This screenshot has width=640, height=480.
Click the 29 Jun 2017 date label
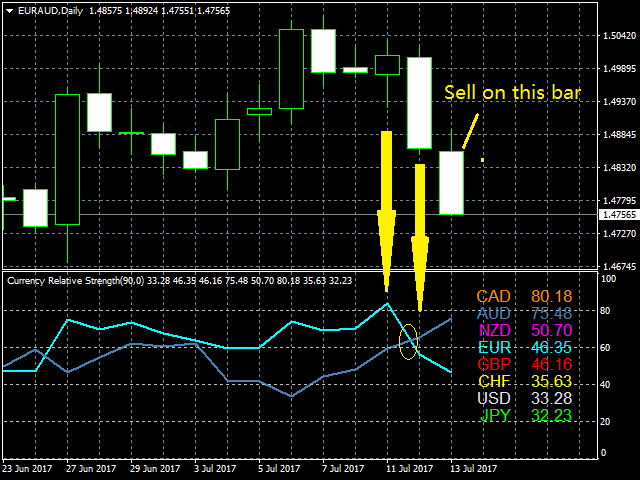(155, 469)
